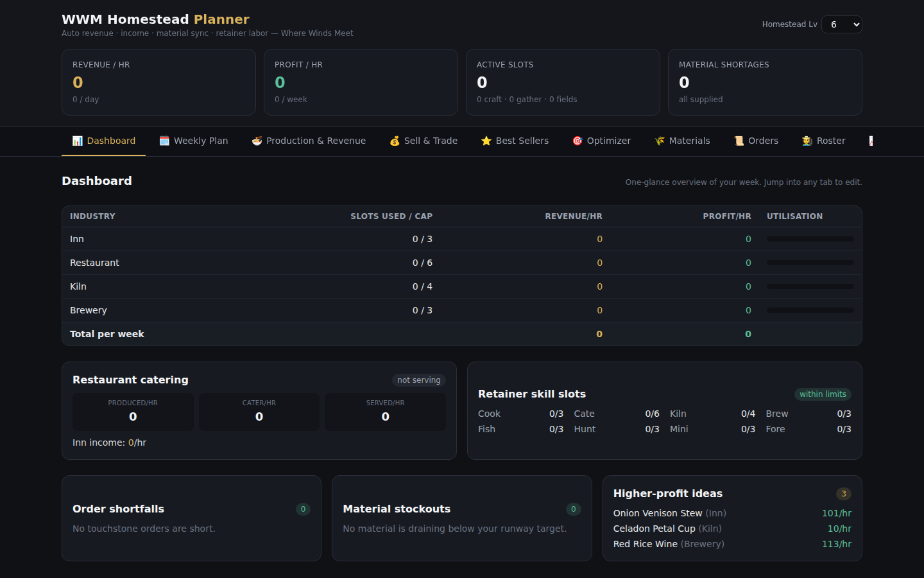Click the CATER/HR stat box
The image size is (924, 578).
259,412
